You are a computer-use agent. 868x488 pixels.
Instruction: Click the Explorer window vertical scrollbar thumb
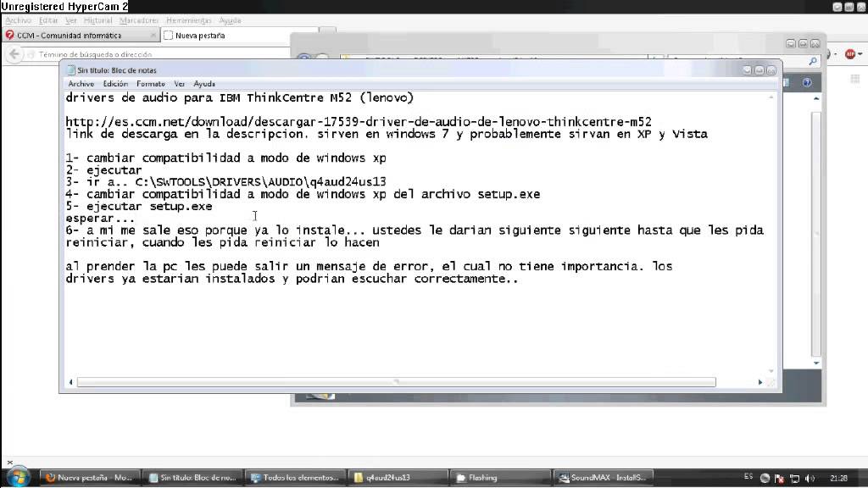click(x=816, y=234)
